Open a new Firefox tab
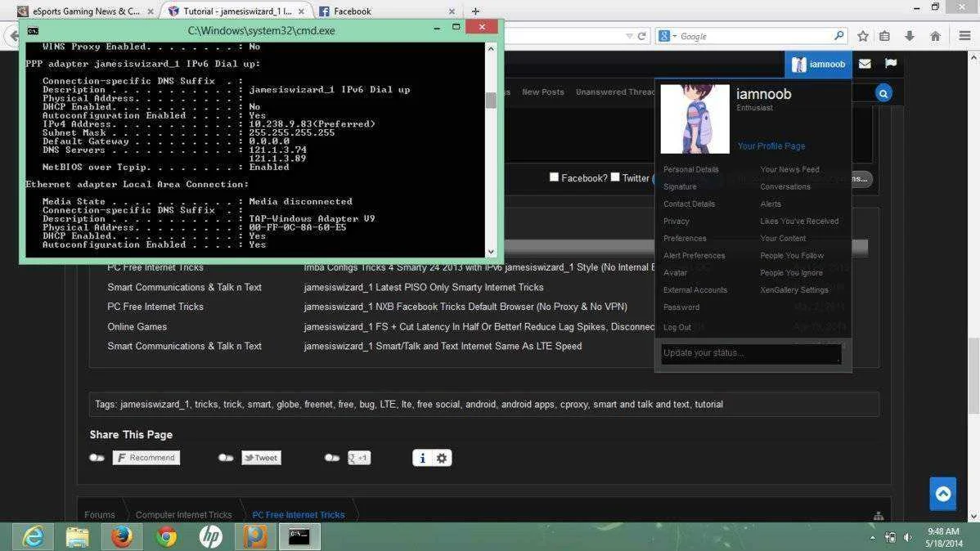Screen dimensions: 980x551 coord(475,11)
